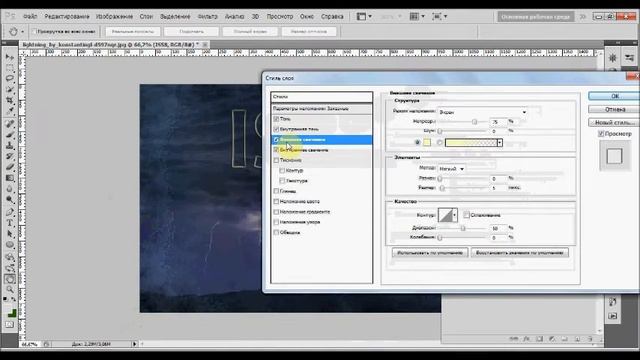Viewport: 640px width, 360px height.
Task: Select the Crop tool
Action: pyautogui.click(x=10, y=100)
